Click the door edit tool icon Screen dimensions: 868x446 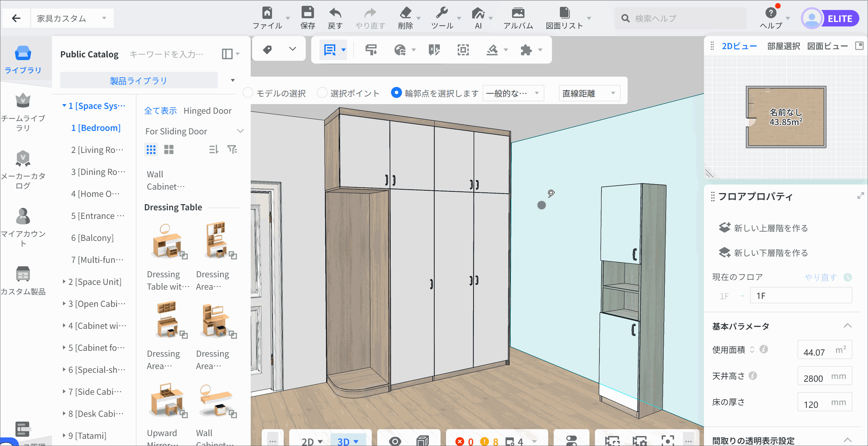click(434, 50)
